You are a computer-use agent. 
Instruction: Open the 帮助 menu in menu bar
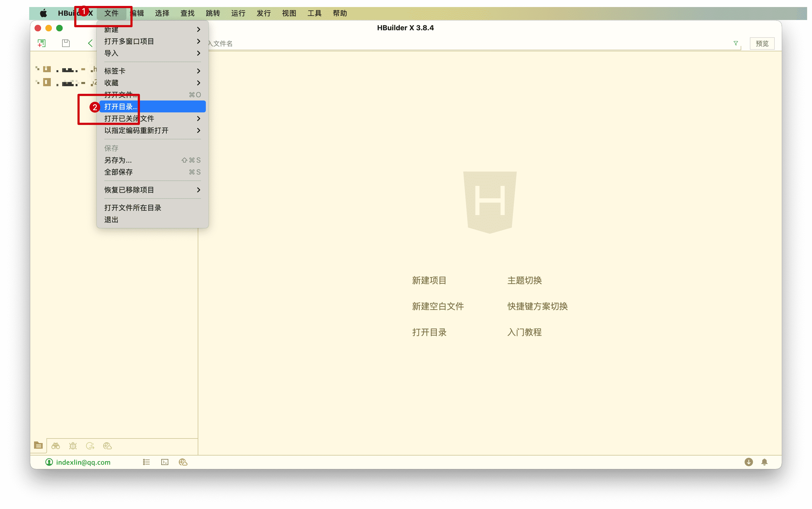[340, 13]
